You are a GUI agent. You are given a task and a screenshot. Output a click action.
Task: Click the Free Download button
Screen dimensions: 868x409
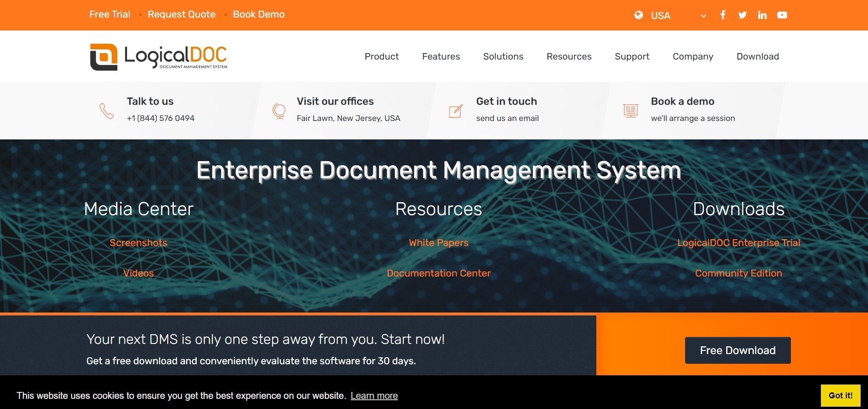[738, 350]
